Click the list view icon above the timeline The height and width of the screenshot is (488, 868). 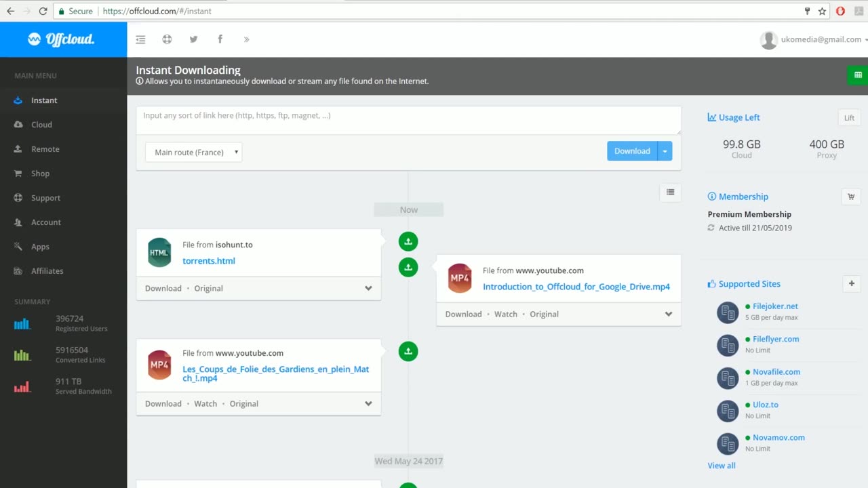tap(670, 192)
